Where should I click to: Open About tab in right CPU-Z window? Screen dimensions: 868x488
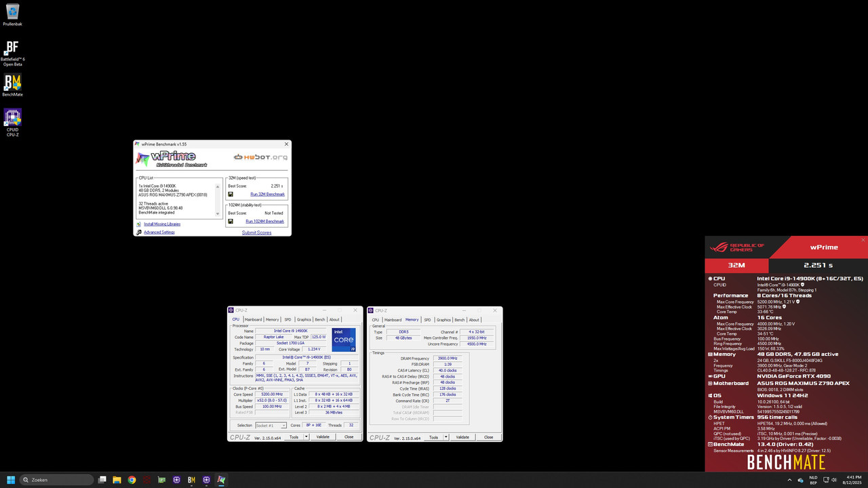[x=474, y=320]
